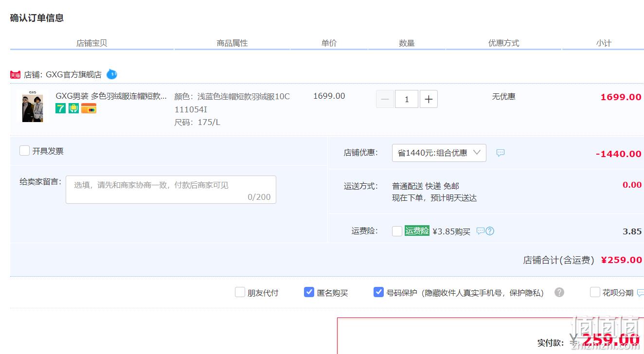Viewport: 644px width, 354px height.
Task: Click the 小计 column header
Action: pos(604,43)
